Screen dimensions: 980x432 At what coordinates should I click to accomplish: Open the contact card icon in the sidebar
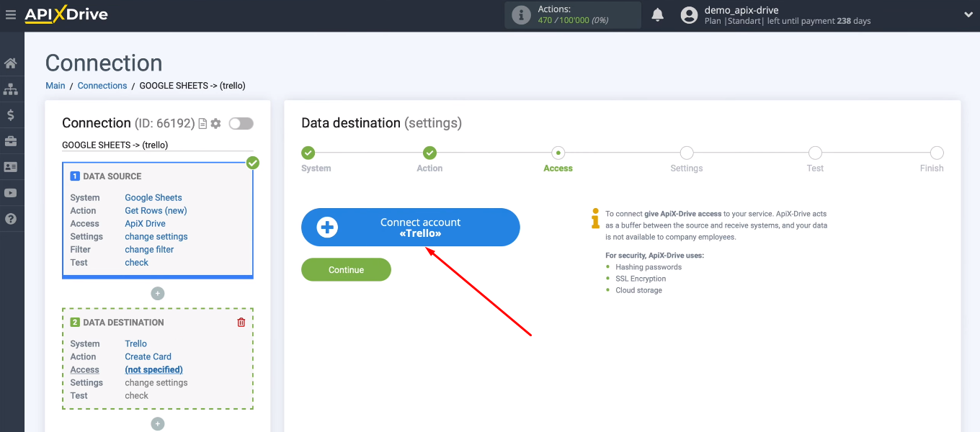12,166
